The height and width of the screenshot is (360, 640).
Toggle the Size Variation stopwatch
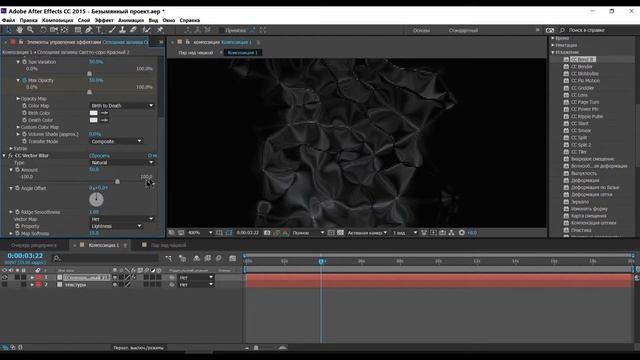coord(24,62)
